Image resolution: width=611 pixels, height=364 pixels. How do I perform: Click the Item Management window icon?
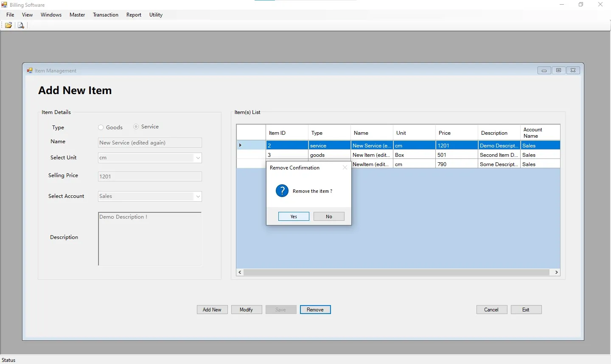click(30, 70)
